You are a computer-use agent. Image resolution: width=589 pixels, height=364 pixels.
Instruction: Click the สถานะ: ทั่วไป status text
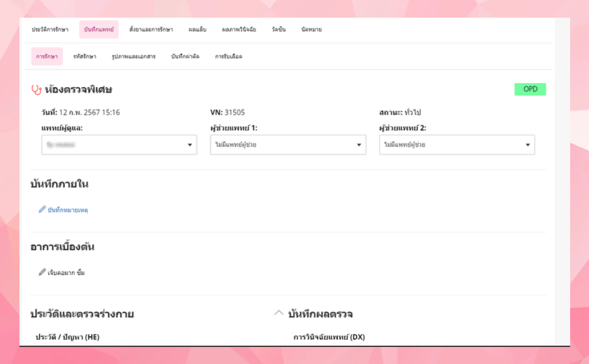[x=400, y=112]
